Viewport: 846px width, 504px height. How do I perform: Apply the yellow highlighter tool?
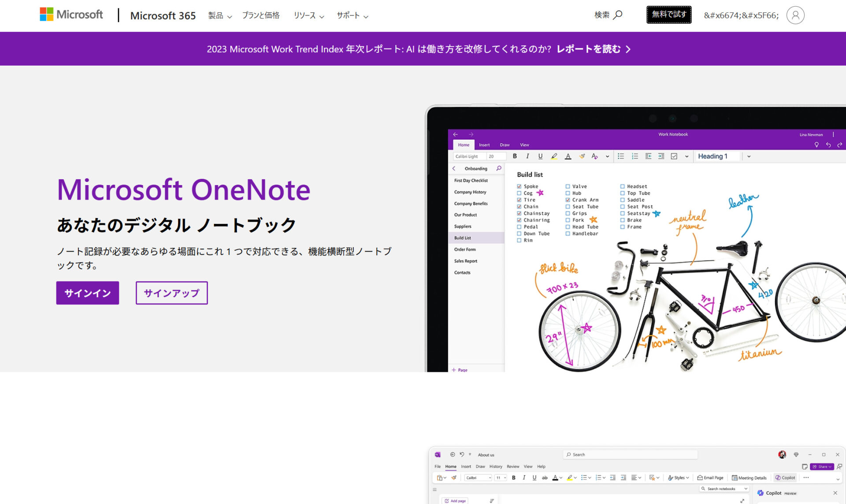tap(554, 156)
